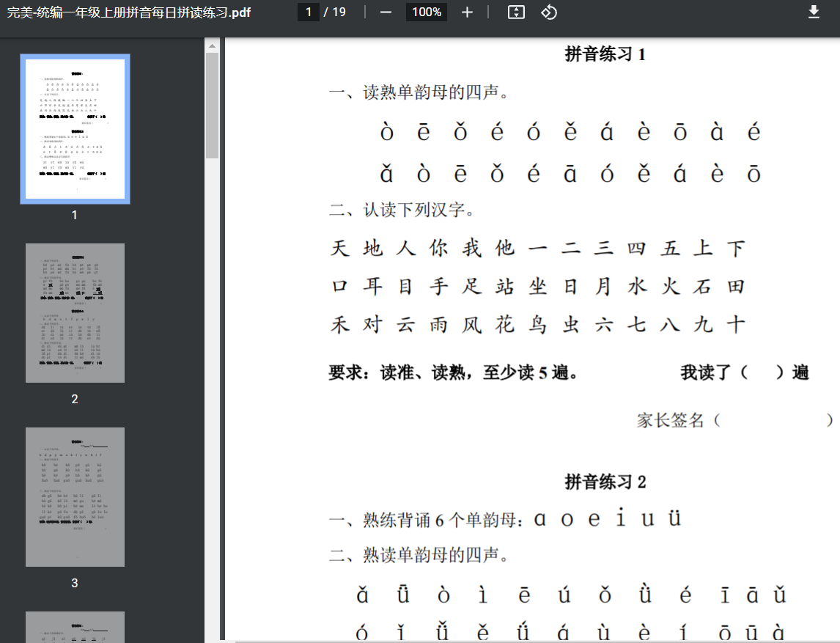The image size is (840, 643).
Task: Select the partially visible fourth page thumbnail
Action: 75,627
